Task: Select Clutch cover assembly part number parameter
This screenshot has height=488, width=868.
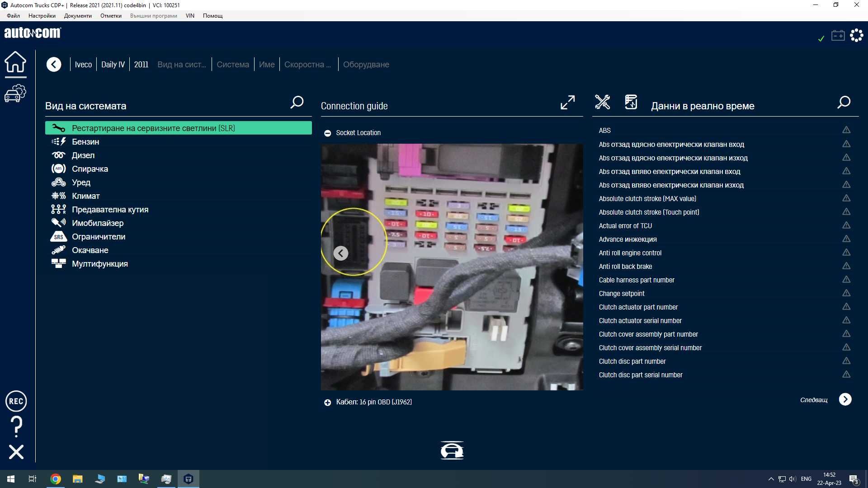Action: pos(648,334)
